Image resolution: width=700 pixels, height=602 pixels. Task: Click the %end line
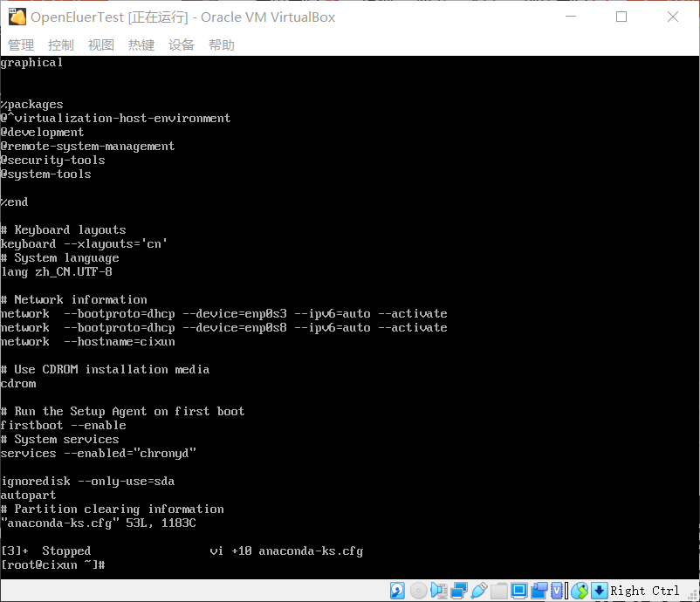(x=14, y=202)
